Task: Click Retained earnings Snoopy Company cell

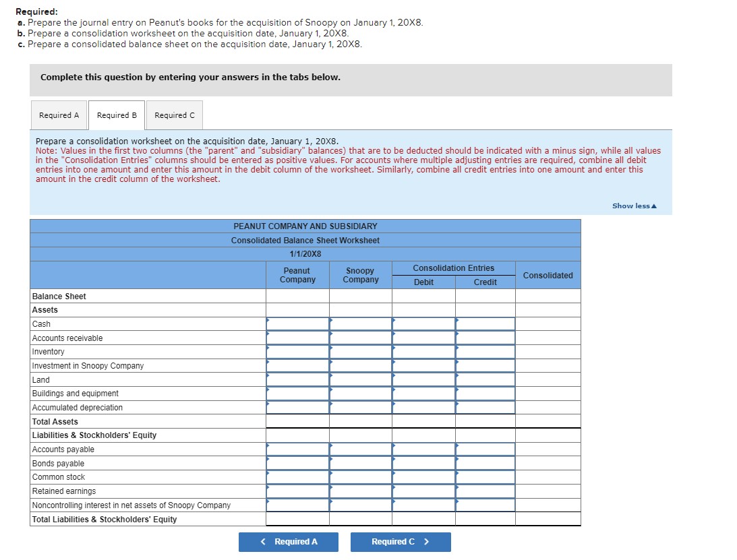Action: click(361, 491)
